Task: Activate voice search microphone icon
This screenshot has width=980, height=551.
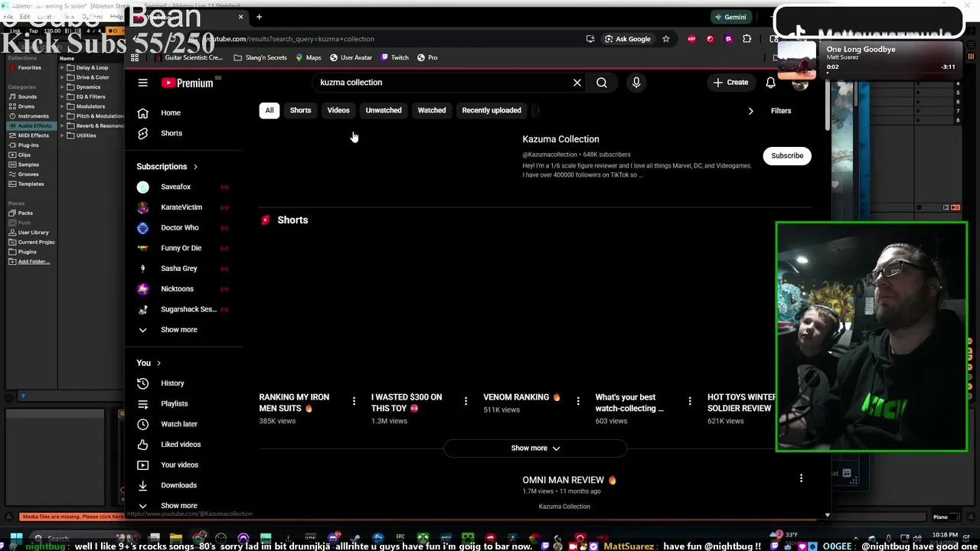Action: click(x=636, y=83)
